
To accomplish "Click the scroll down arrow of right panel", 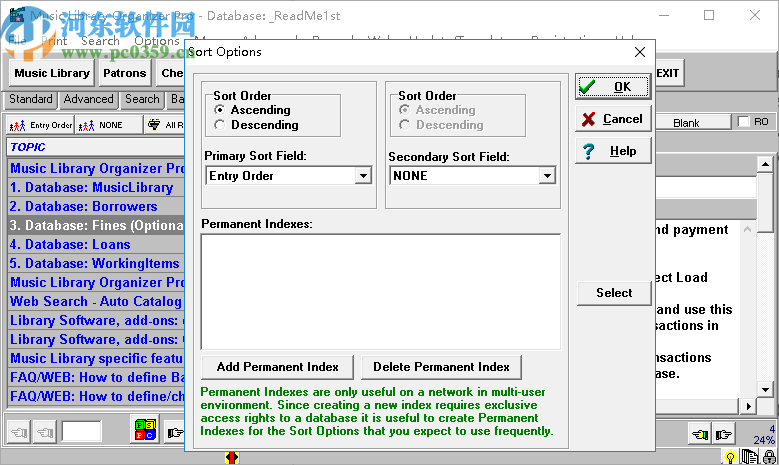I will [x=765, y=389].
